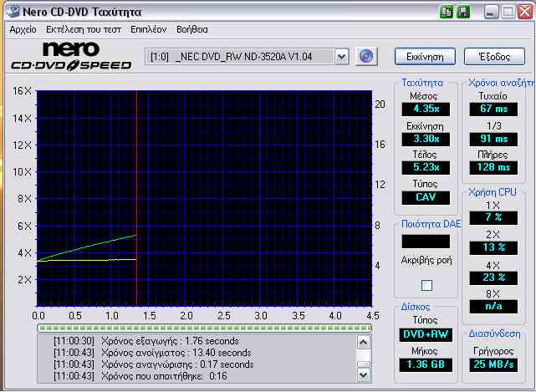Open the Επιπλέον menu
536x392 pixels.
[x=148, y=30]
